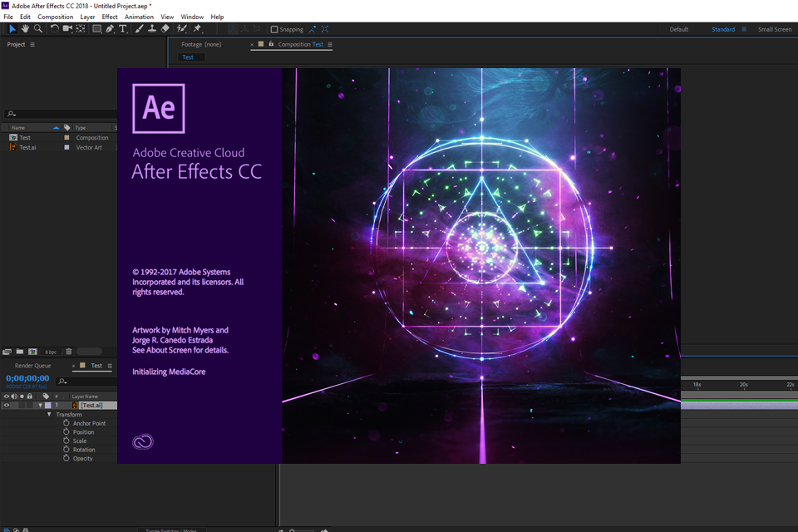Open the File menu
798x532 pixels.
[x=8, y=17]
